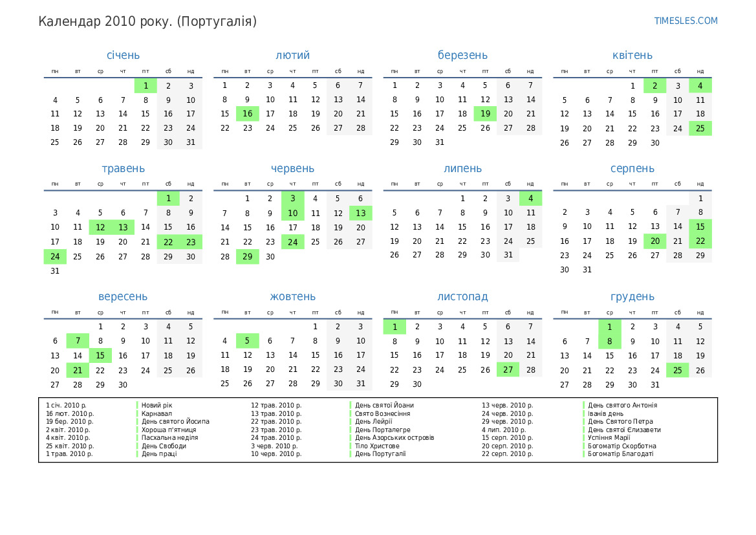Screen dimensions: 756x535
Task: Select the 'грудень' month heading
Action: 632,297
